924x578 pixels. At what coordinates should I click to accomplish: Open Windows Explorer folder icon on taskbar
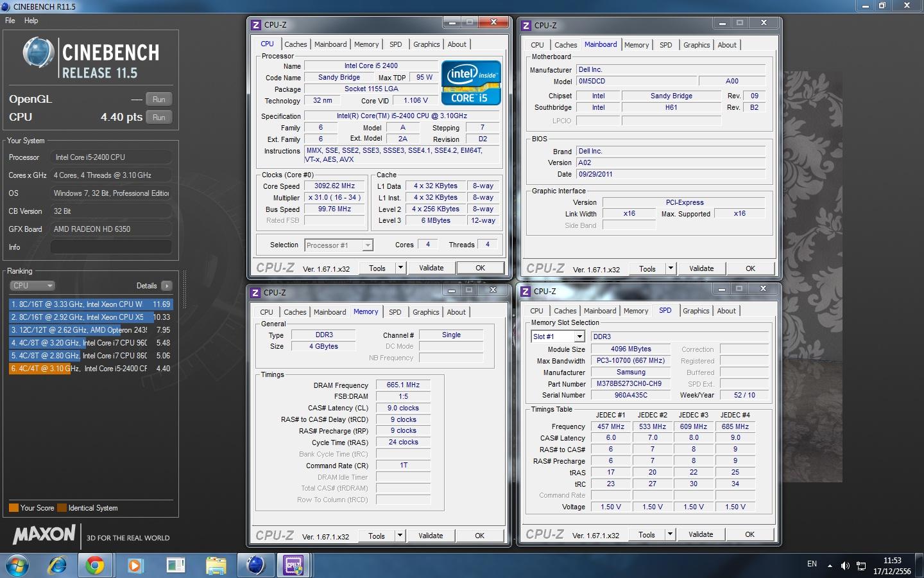(x=216, y=565)
